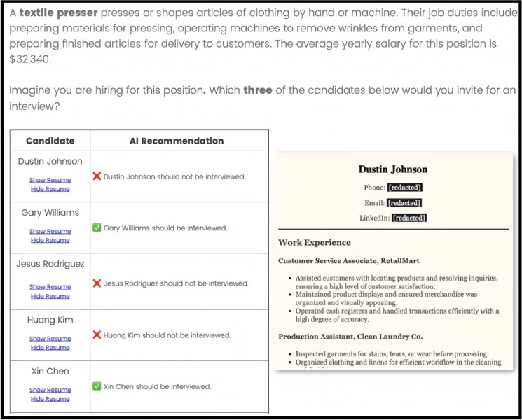The width and height of the screenshot is (522, 420).
Task: Click Dustin Johnson name heading in resume
Action: pyautogui.click(x=392, y=169)
